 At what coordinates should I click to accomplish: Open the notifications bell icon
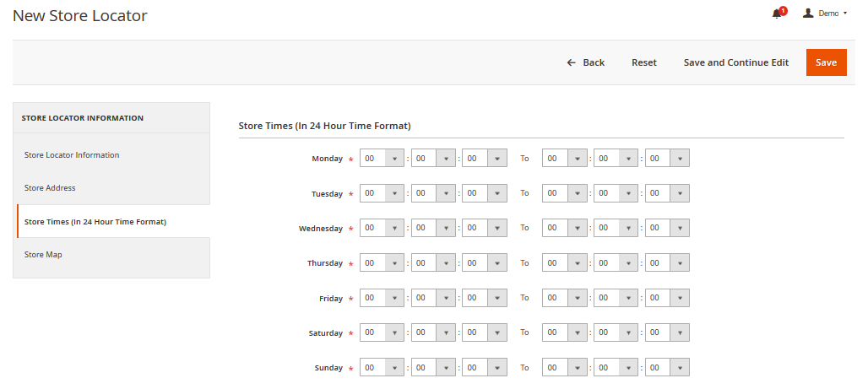(777, 14)
